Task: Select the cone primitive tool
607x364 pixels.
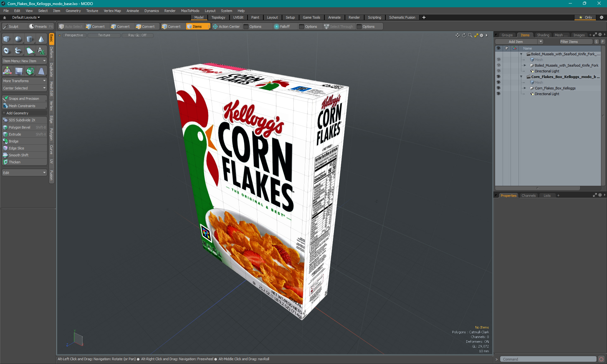Action: pos(41,39)
